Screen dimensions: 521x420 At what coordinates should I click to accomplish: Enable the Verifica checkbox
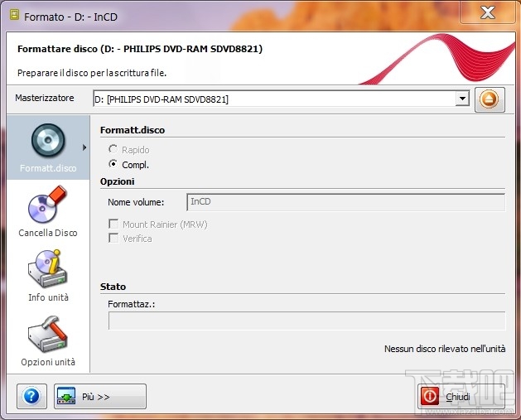[x=113, y=238]
